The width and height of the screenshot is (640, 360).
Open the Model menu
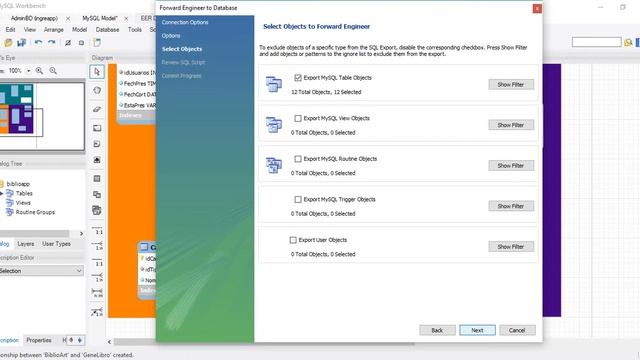(80, 30)
